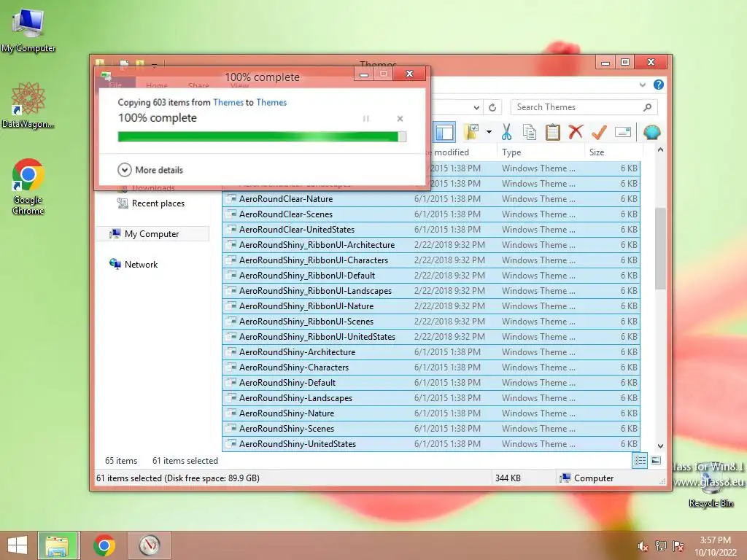This screenshot has width=747, height=560.
Task: Click the Action Center flag tray icon
Action: pos(678,546)
